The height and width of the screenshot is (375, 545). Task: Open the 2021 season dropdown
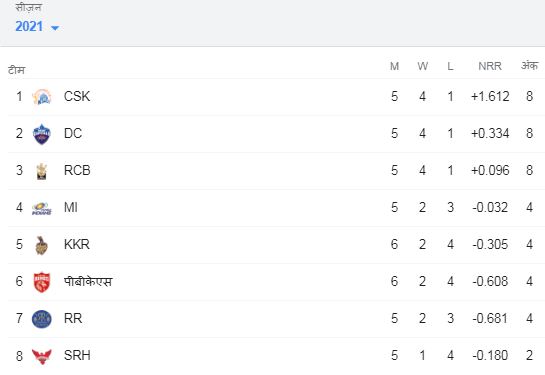37,27
